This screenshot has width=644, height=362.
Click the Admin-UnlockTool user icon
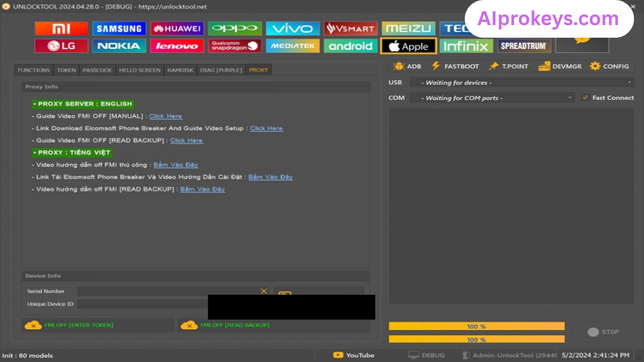[465, 355]
